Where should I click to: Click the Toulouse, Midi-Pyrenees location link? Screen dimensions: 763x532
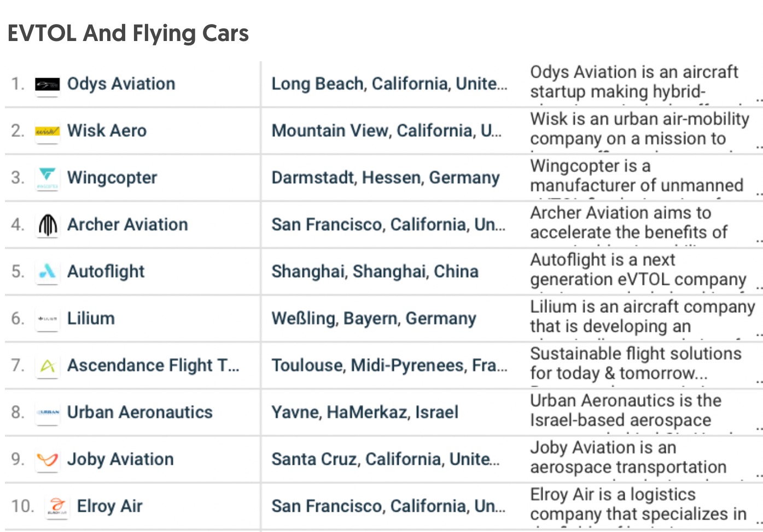(389, 365)
